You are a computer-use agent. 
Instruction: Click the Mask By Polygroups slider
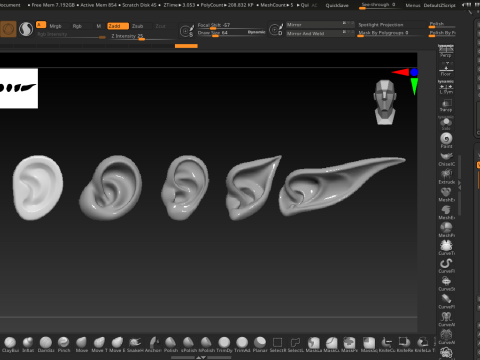(392, 33)
